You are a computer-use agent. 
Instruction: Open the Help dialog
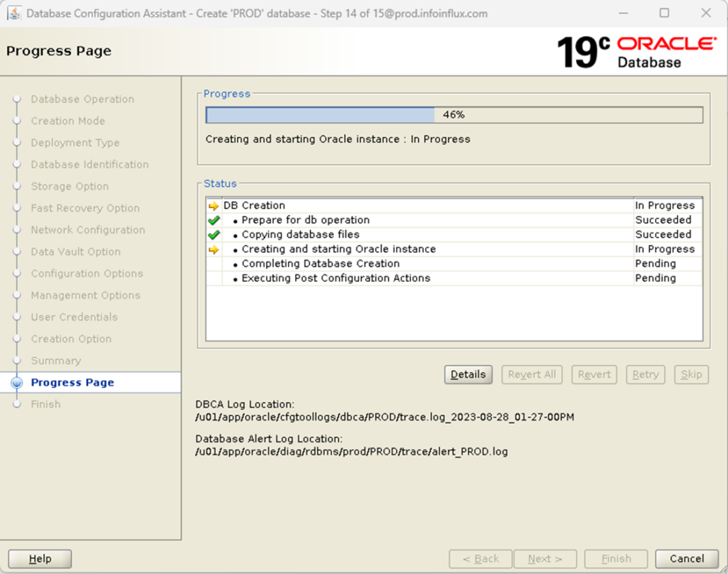pyautogui.click(x=39, y=558)
